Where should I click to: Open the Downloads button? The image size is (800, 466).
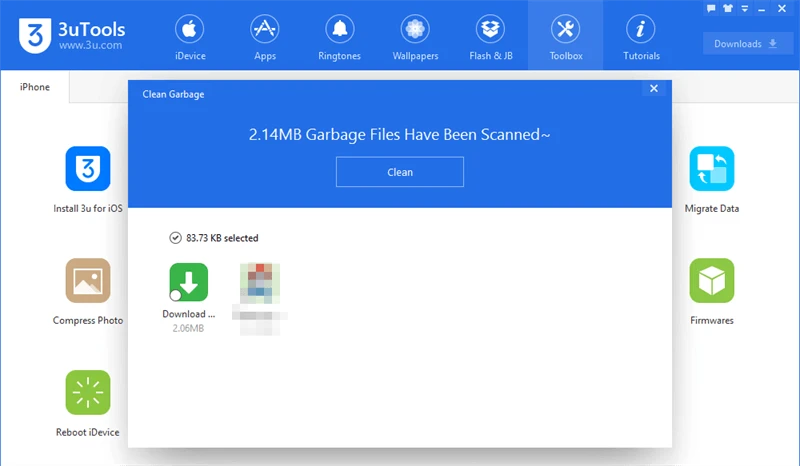point(746,44)
